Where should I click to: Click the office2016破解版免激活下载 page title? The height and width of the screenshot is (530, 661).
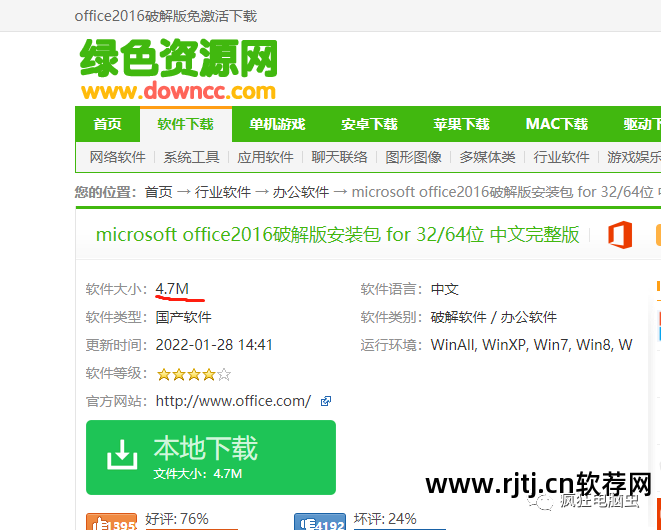pyautogui.click(x=166, y=16)
